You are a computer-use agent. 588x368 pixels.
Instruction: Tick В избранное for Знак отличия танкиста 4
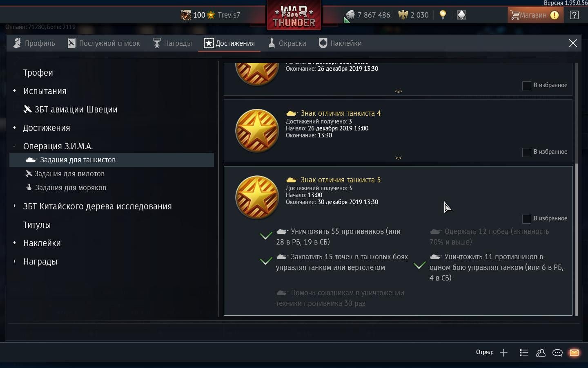coord(527,152)
